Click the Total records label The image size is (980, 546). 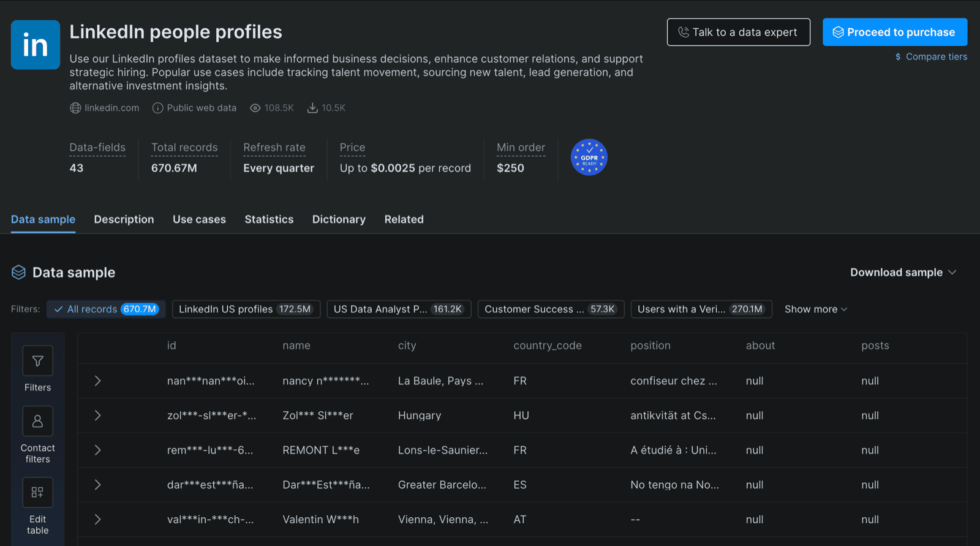click(x=184, y=148)
